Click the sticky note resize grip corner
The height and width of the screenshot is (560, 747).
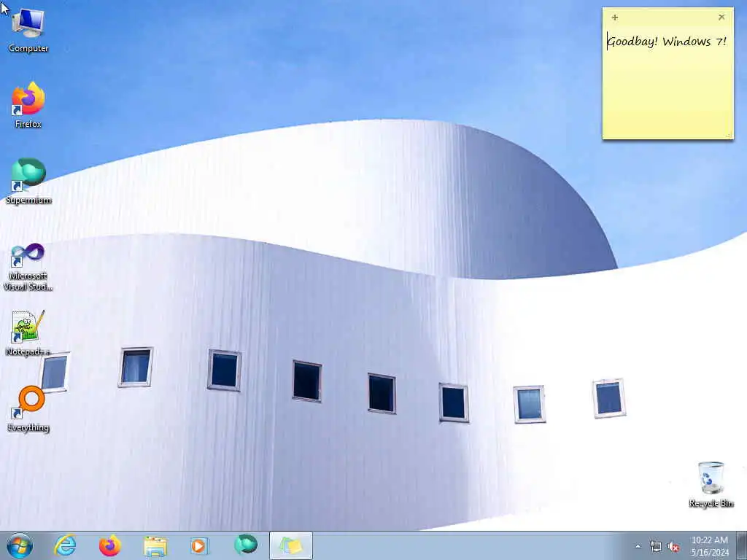729,135
